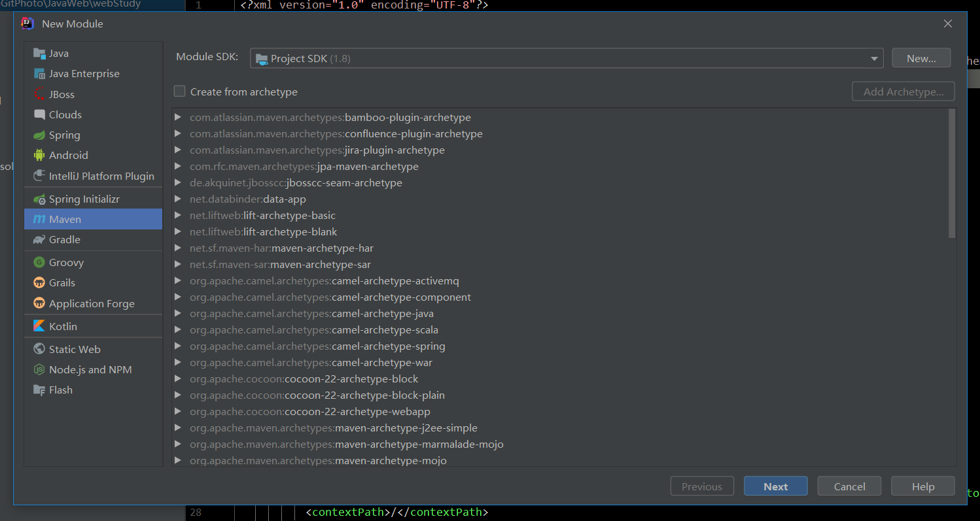Expand jira-plugin-archetype entry
Image resolution: width=980 pixels, height=521 pixels.
point(177,150)
